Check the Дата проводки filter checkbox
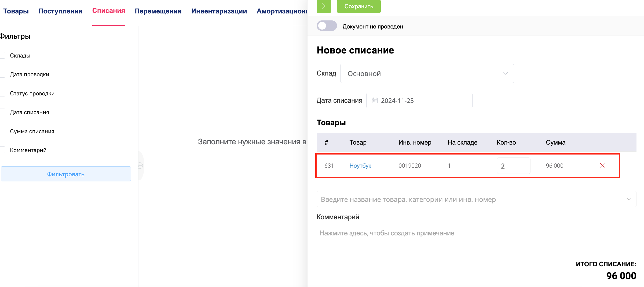Image resolution: width=644 pixels, height=287 pixels. click(x=3, y=74)
